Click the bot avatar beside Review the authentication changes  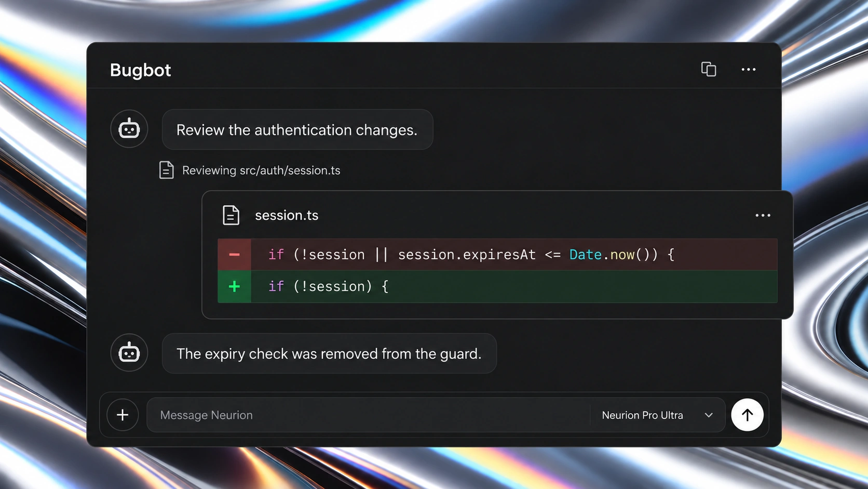(x=129, y=129)
